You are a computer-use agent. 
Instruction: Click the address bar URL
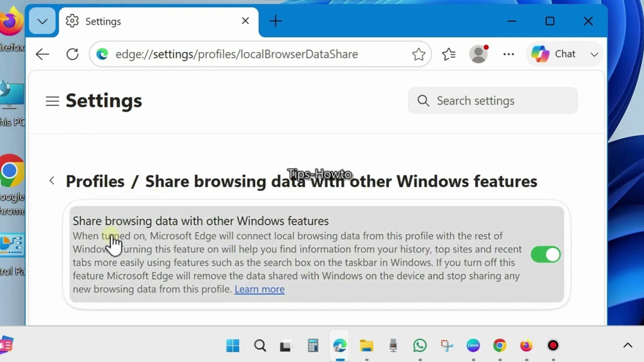236,54
